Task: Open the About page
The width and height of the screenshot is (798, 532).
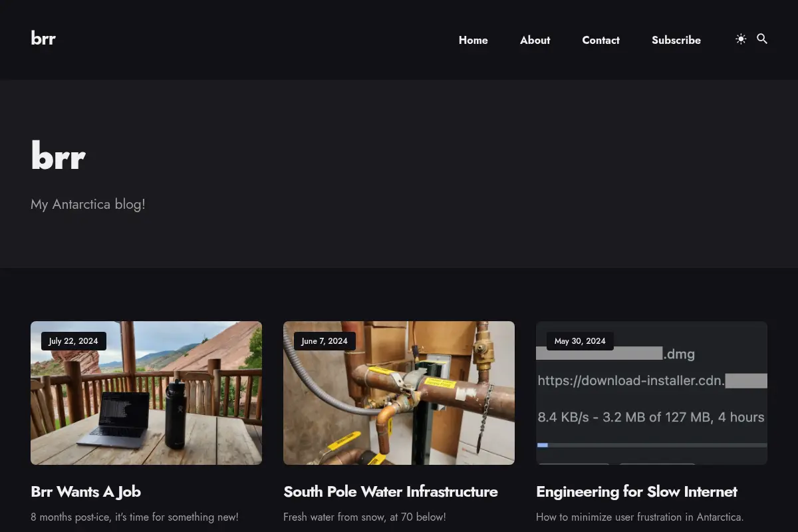Action: 535,40
